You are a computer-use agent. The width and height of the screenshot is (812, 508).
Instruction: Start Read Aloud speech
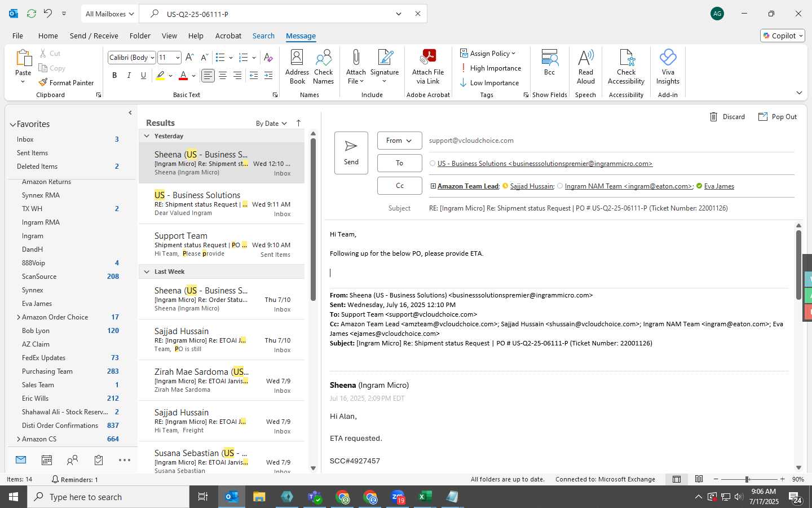point(586,67)
